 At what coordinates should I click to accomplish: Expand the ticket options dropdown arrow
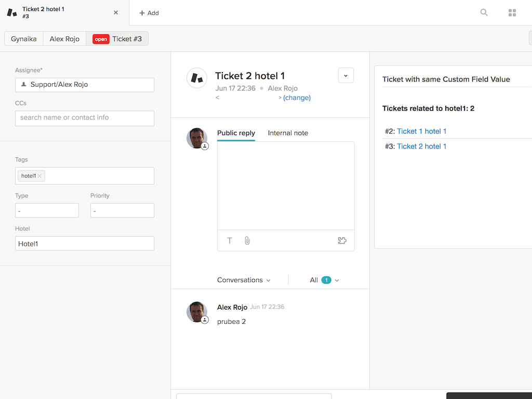345,75
